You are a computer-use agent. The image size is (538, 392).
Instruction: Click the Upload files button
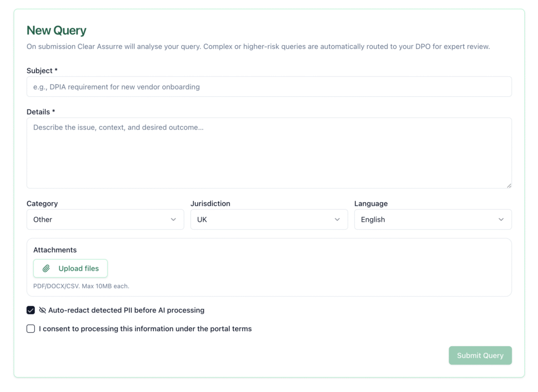[70, 269]
